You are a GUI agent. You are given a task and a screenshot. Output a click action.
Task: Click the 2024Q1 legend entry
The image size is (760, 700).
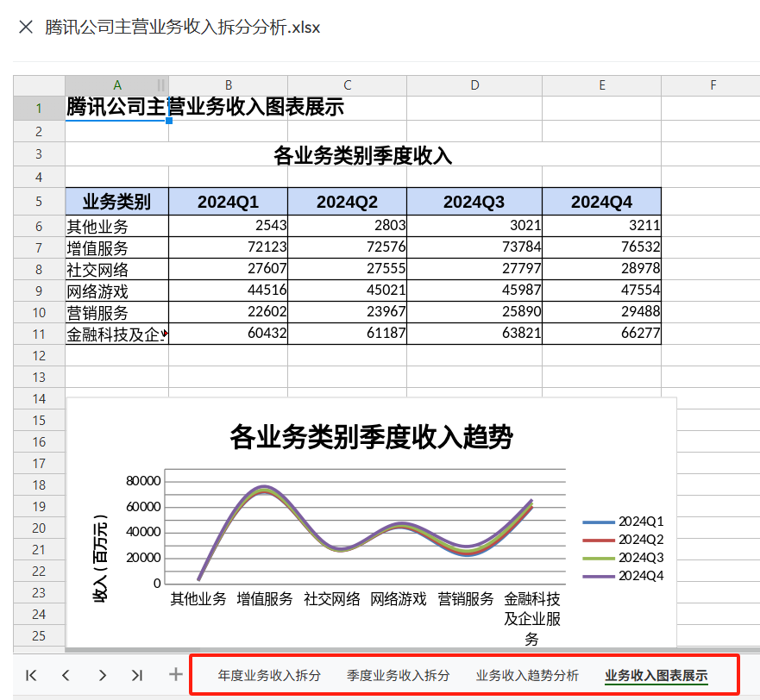(x=624, y=522)
